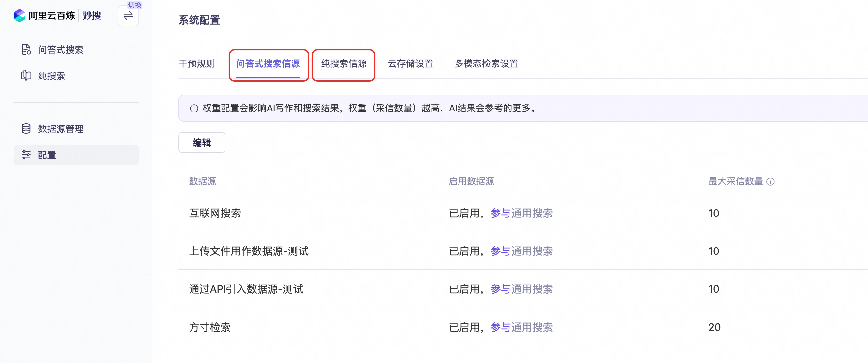Click the data source management database icon
868x363 pixels.
click(x=26, y=129)
